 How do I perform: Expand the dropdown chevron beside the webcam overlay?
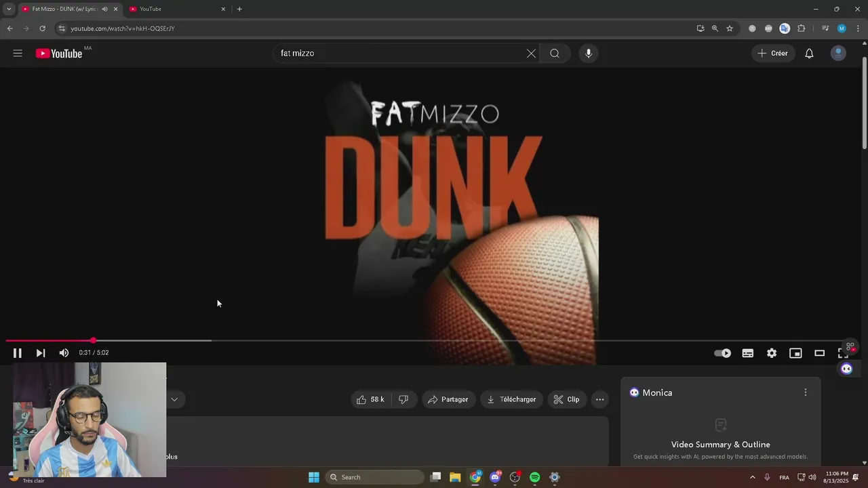[x=174, y=399]
